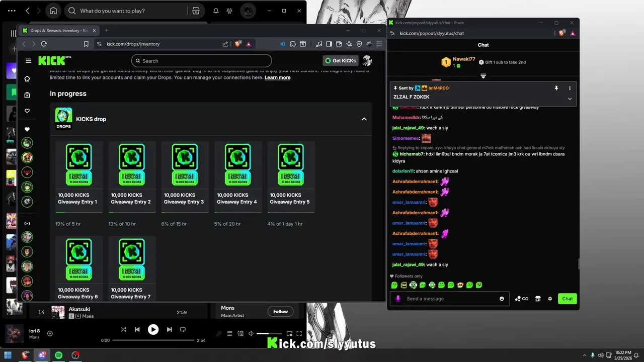The height and width of the screenshot is (362, 644).
Task: Go to Spotify Home button
Action: 53,11
